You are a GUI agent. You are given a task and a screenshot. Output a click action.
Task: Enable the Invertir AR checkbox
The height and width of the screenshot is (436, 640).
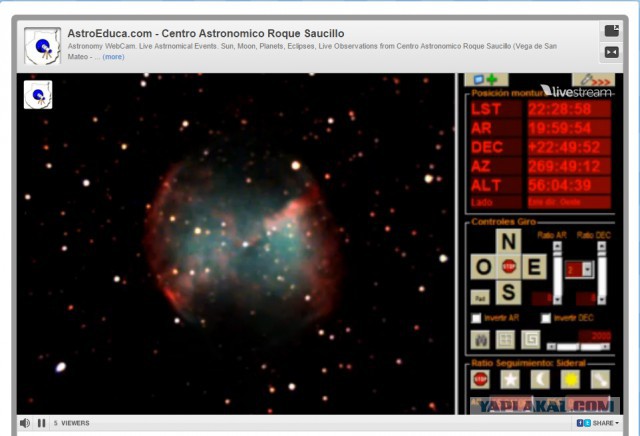coord(477,318)
